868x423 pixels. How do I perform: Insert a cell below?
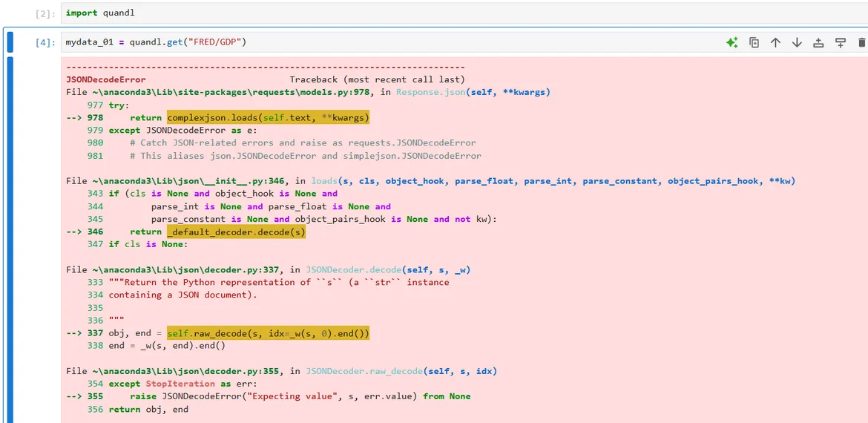pos(840,42)
